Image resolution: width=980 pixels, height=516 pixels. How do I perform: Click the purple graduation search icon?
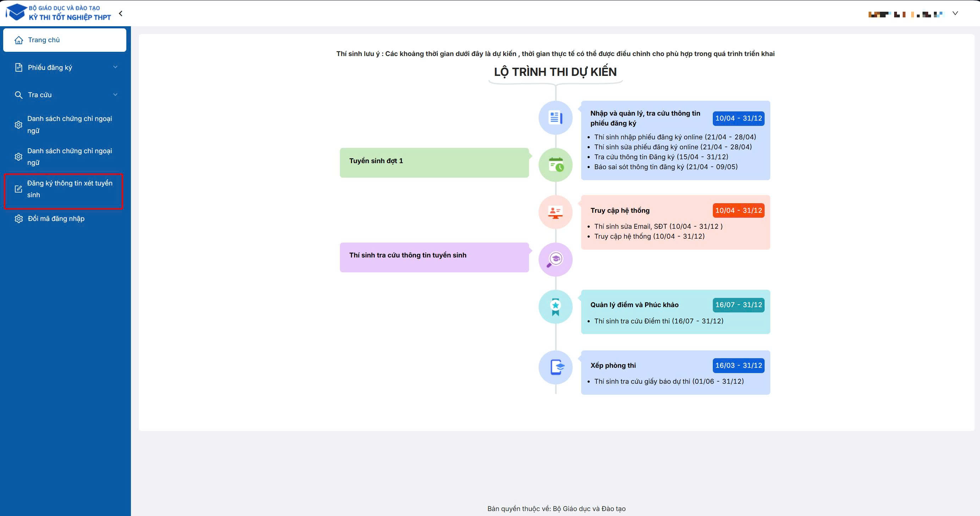555,259
